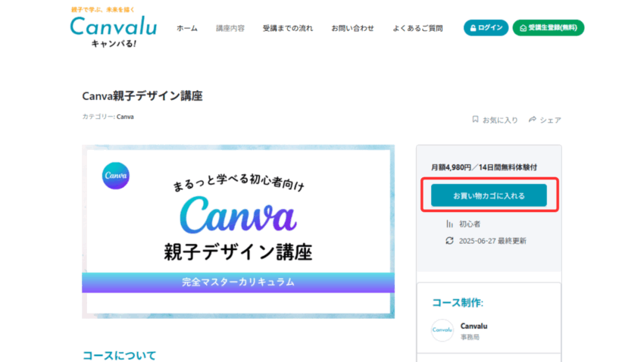Go to 受講までの流れ page
Image resolution: width=644 pixels, height=362 pixels.
point(287,28)
